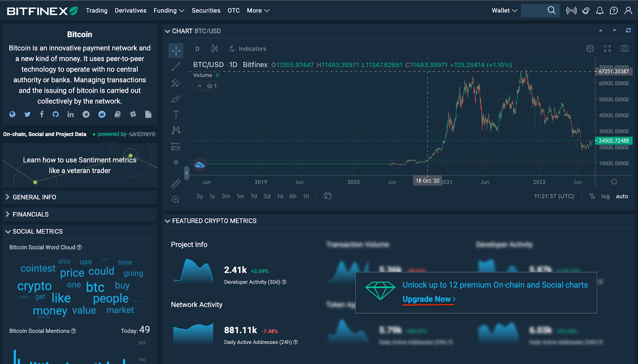Open Bitcoin's official website globe icon
The width and height of the screenshot is (638, 364).
point(12,114)
